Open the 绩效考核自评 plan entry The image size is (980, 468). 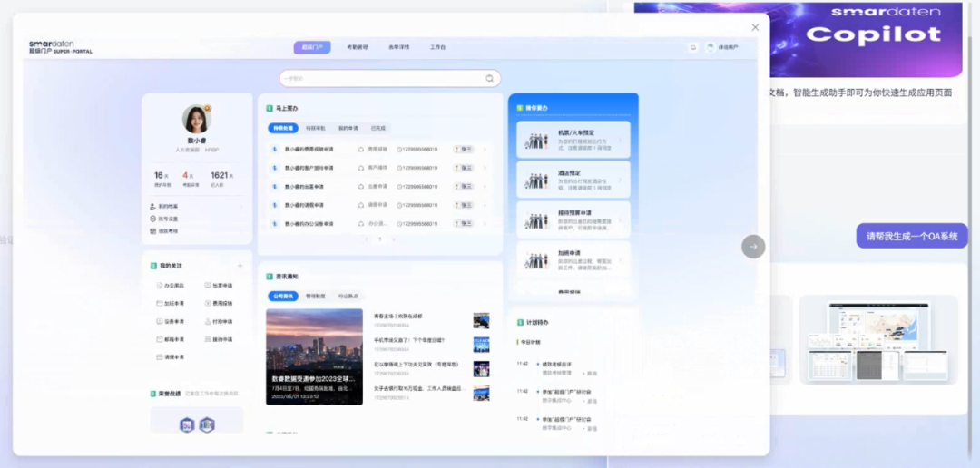pyautogui.click(x=556, y=365)
